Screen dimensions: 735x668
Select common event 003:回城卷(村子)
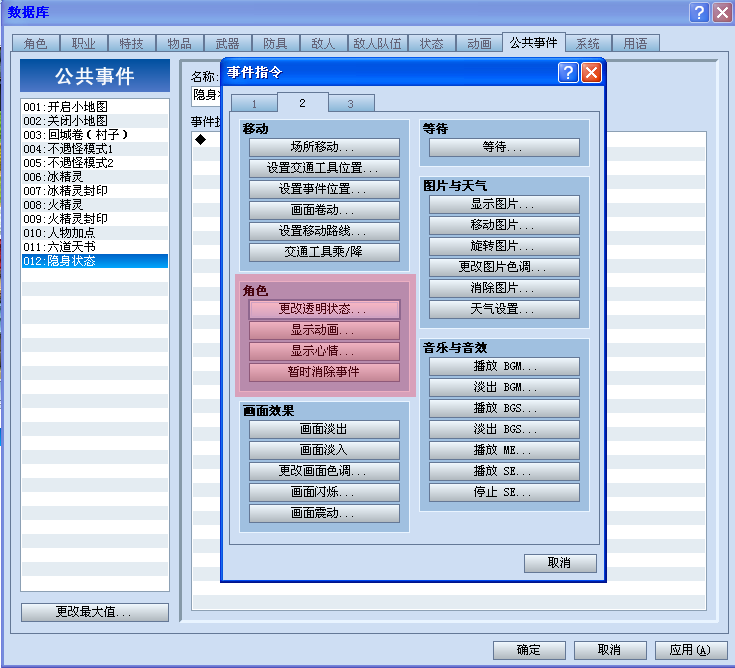(x=95, y=135)
